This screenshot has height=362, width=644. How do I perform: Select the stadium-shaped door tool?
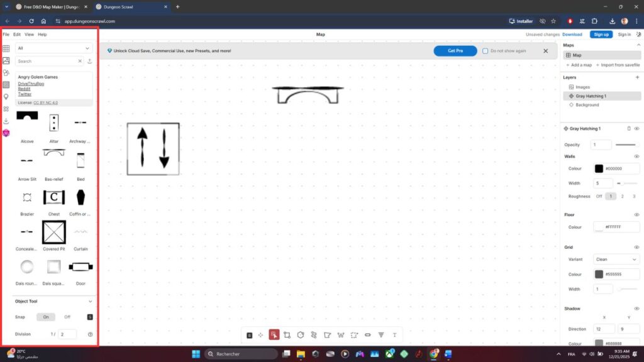tap(367, 335)
